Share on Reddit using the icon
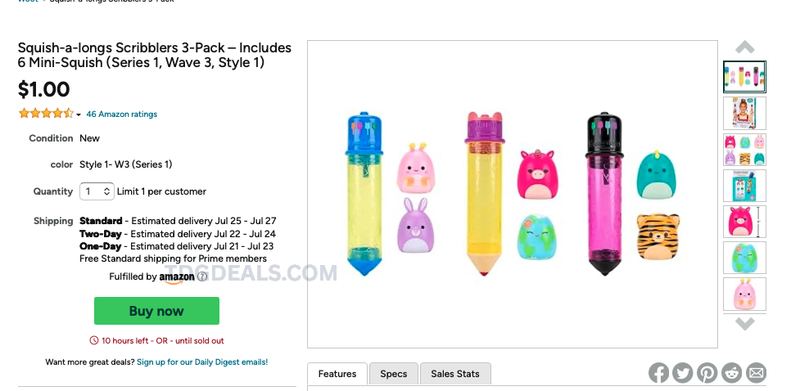Viewport: 800px width, 391px height. pyautogui.click(x=732, y=373)
